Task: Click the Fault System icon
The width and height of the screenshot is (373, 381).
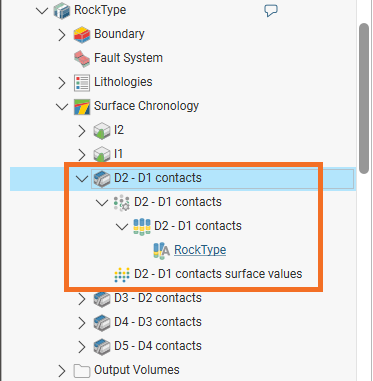Action: click(x=82, y=58)
